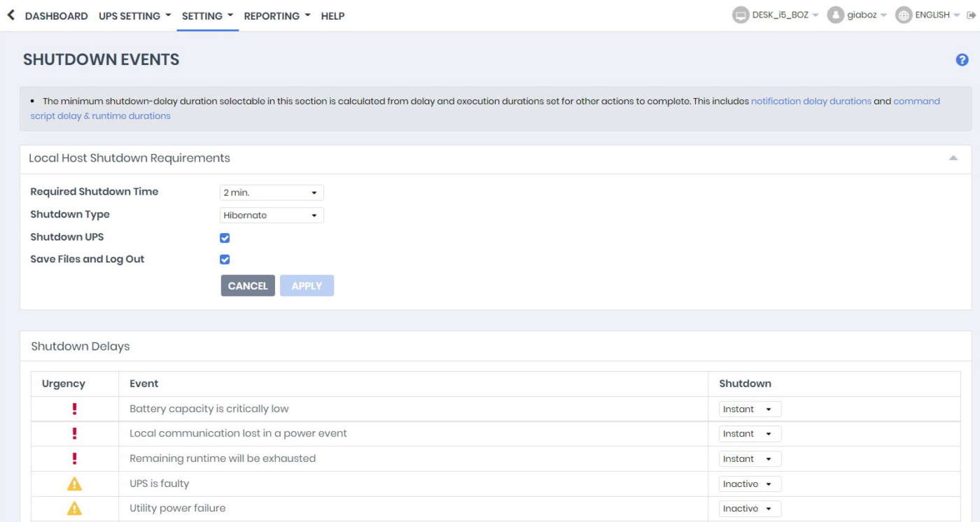Click the back arrow beside Dashboard
Viewport: 980px width, 522px height.
[10, 15]
